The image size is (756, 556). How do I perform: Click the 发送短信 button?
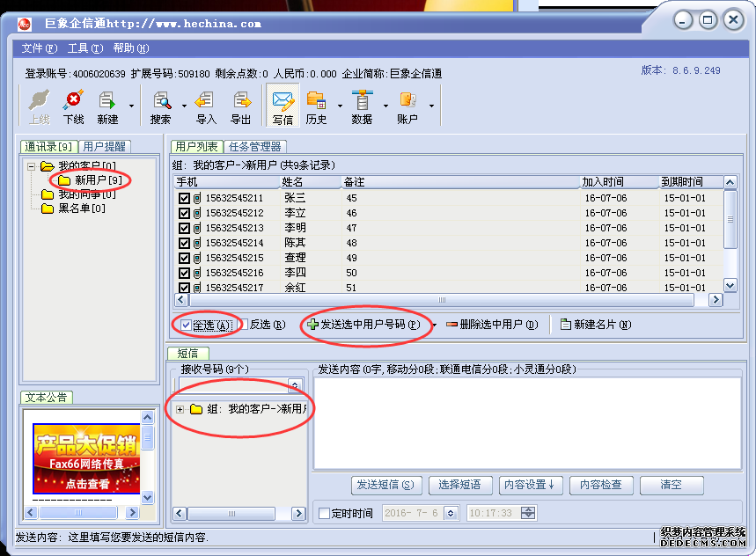coord(386,485)
